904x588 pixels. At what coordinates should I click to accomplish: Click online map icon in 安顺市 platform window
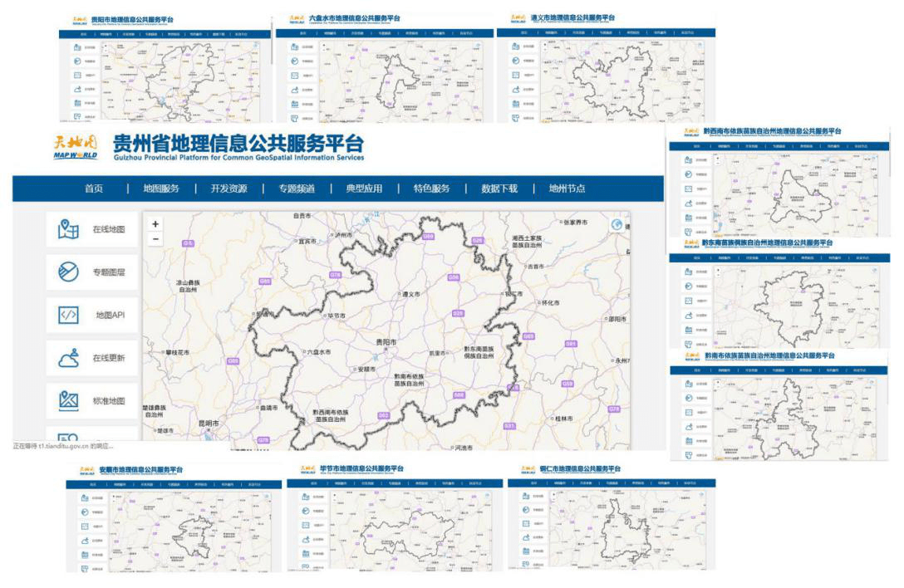85,497
